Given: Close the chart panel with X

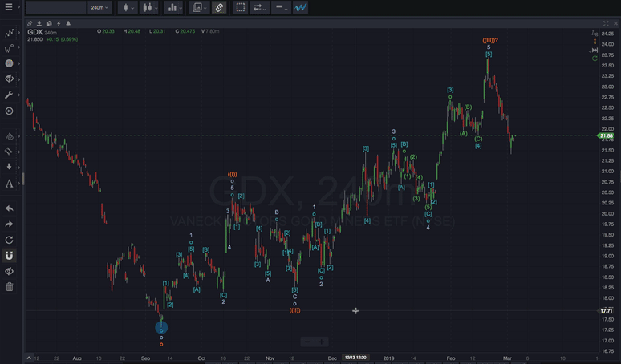Looking at the screenshot, I should point(615,24).
